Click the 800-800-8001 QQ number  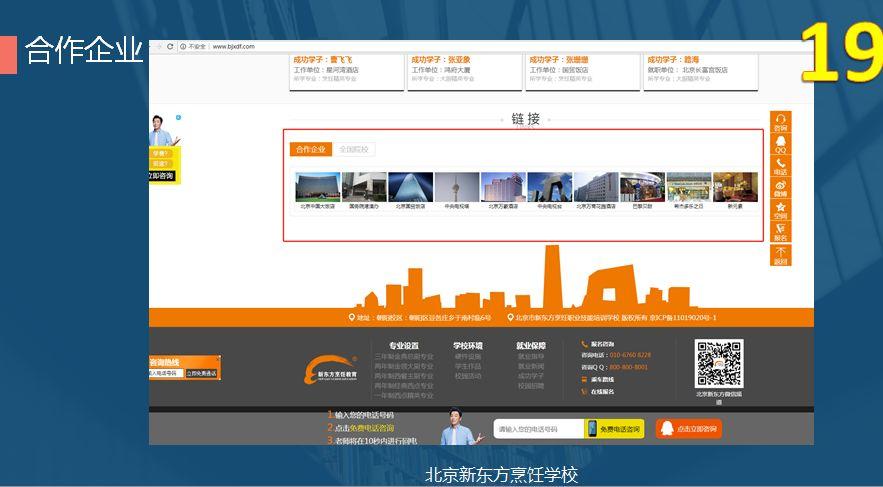628,367
